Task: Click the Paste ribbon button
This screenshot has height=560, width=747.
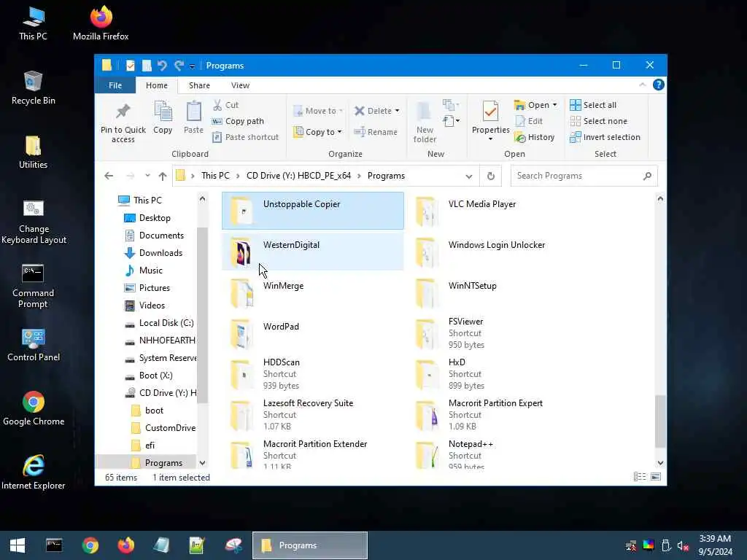Action: point(193,118)
